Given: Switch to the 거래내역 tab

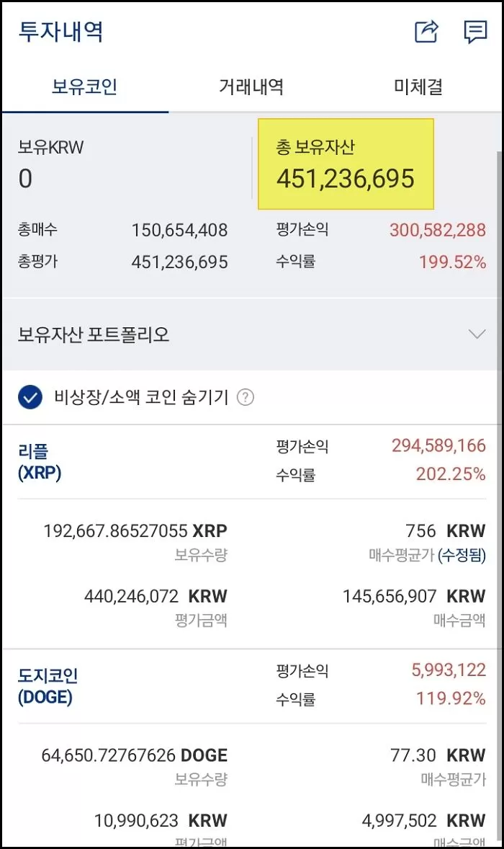Looking at the screenshot, I should [251, 85].
